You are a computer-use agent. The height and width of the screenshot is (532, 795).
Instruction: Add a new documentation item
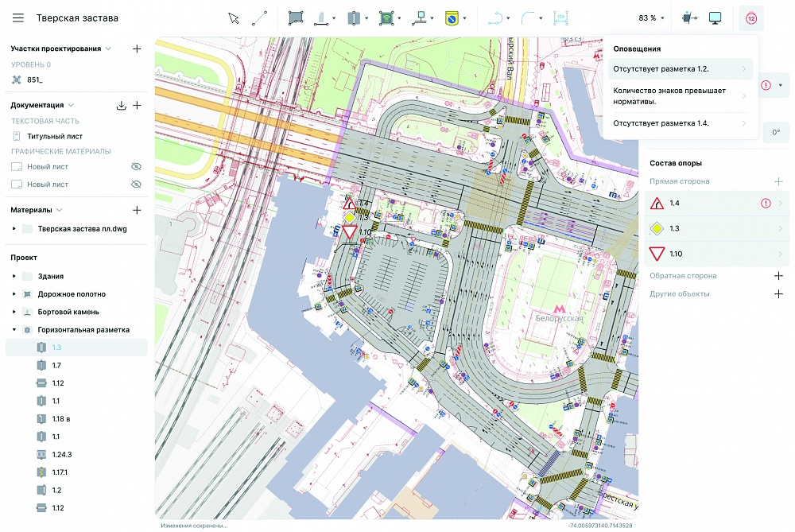137,106
